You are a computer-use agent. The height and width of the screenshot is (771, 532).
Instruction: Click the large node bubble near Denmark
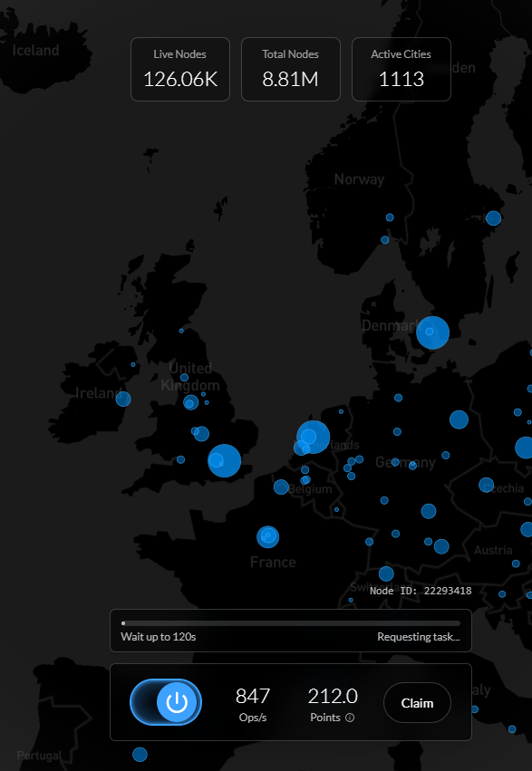click(432, 332)
